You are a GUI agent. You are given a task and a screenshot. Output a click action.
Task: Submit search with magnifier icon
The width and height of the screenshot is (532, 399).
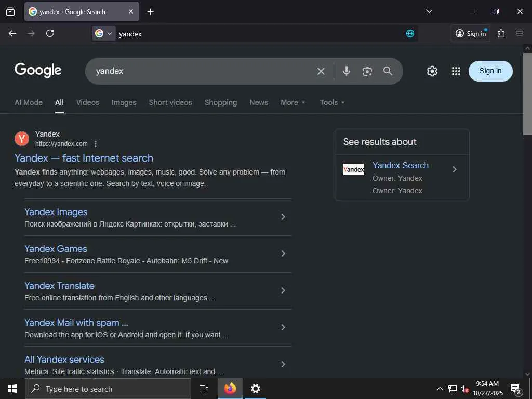point(388,71)
